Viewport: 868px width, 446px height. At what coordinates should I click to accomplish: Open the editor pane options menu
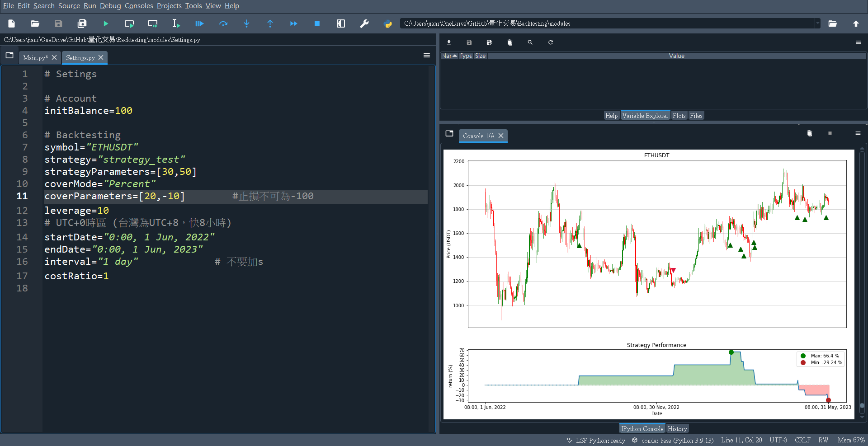[426, 56]
